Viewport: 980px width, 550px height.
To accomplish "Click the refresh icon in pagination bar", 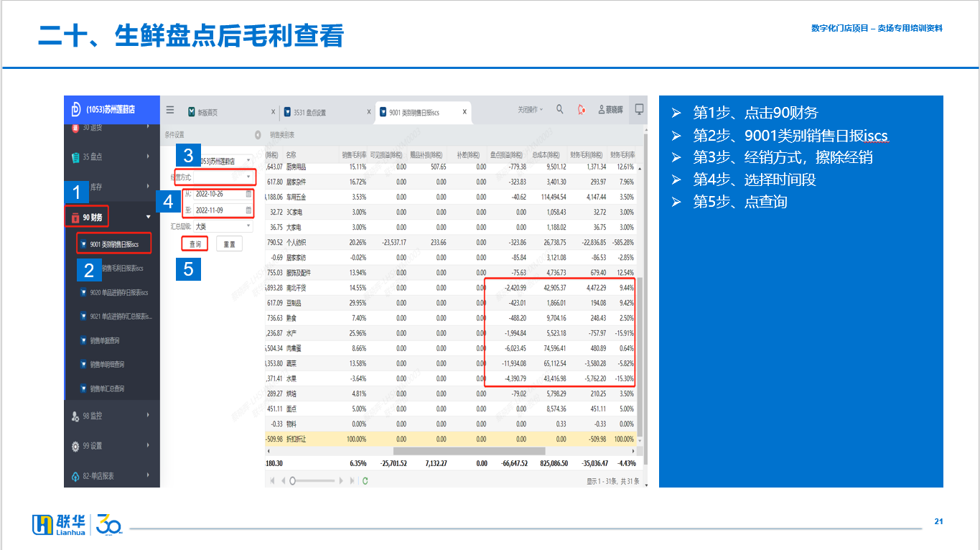I will click(365, 481).
